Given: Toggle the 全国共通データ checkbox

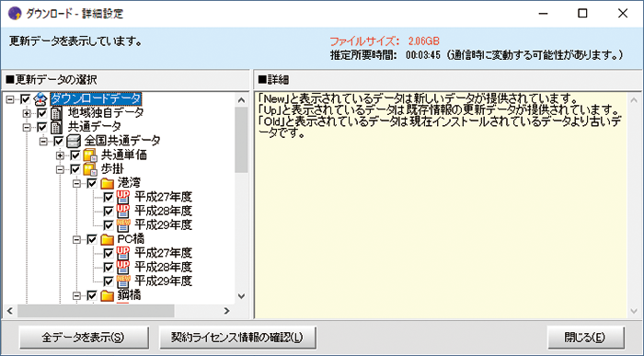Looking at the screenshot, I should pyautogui.click(x=59, y=142).
